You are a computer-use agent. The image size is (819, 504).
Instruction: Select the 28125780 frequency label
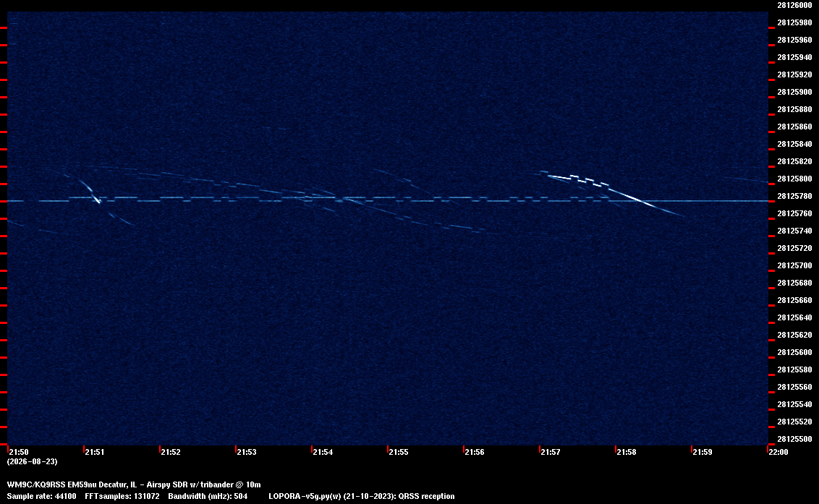click(794, 196)
